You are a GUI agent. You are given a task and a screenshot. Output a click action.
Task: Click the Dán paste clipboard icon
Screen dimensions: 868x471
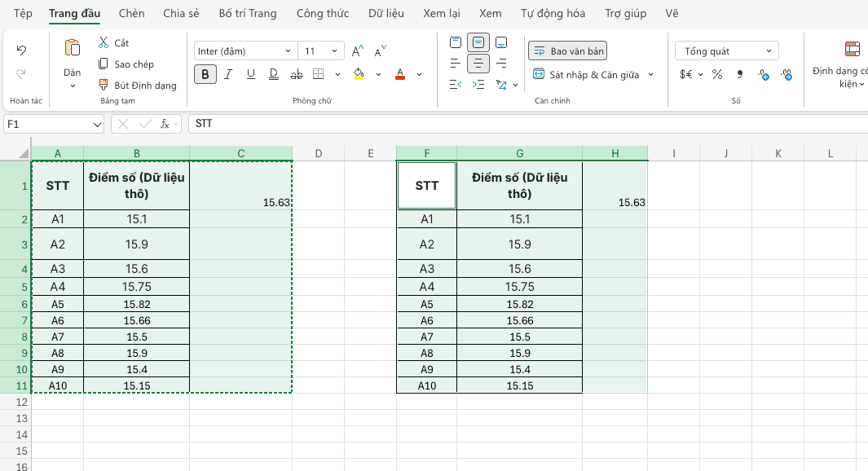click(72, 48)
